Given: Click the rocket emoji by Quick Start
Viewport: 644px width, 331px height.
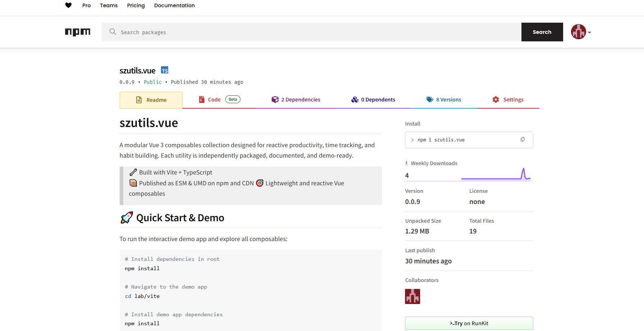Looking at the screenshot, I should 126,218.
